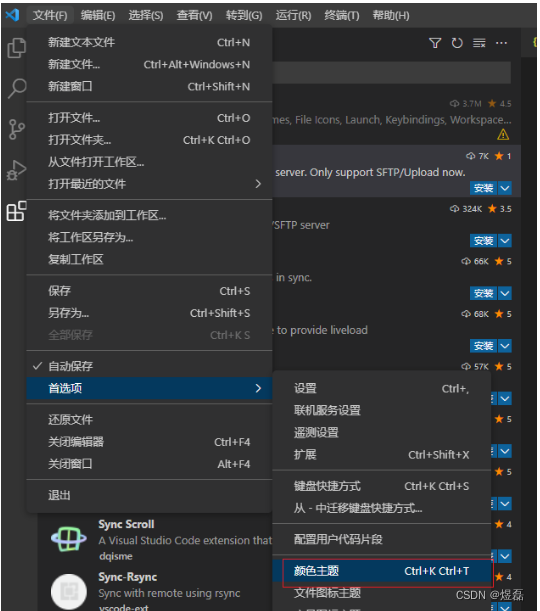Click the Sync-Rsync extension icon

point(69,592)
